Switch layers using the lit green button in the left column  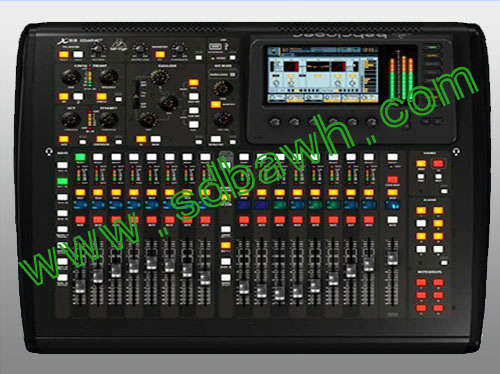(62, 181)
